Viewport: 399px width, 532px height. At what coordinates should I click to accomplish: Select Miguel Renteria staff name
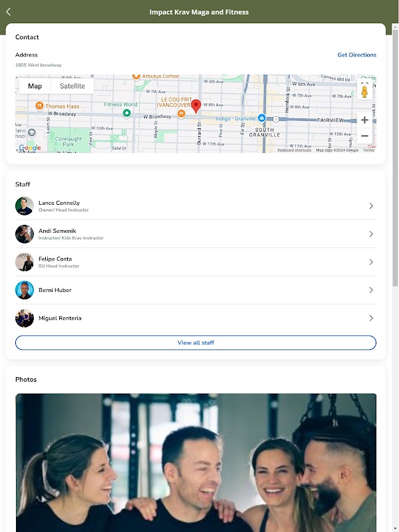[x=60, y=318]
